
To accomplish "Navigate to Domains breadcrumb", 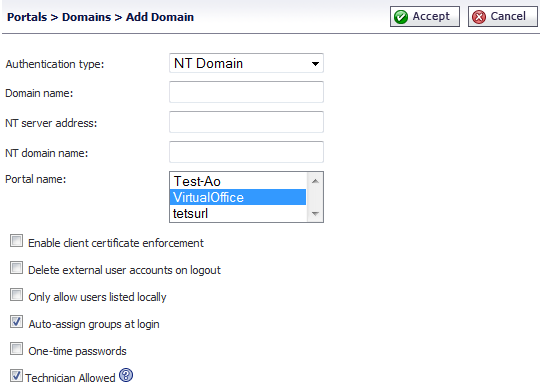I will click(86, 17).
